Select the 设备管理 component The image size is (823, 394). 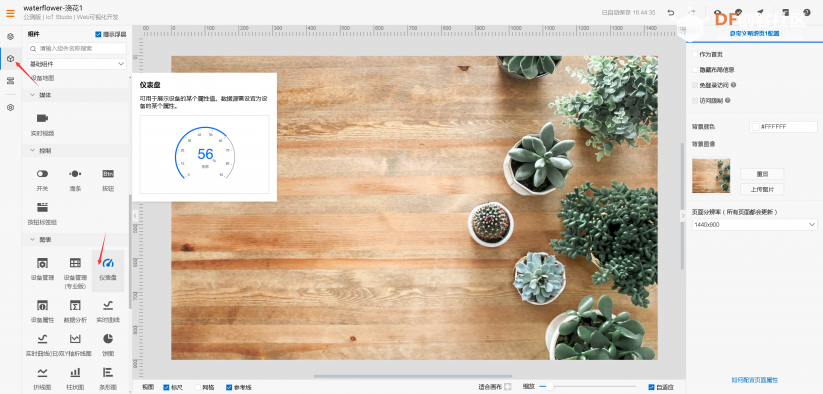(42, 268)
